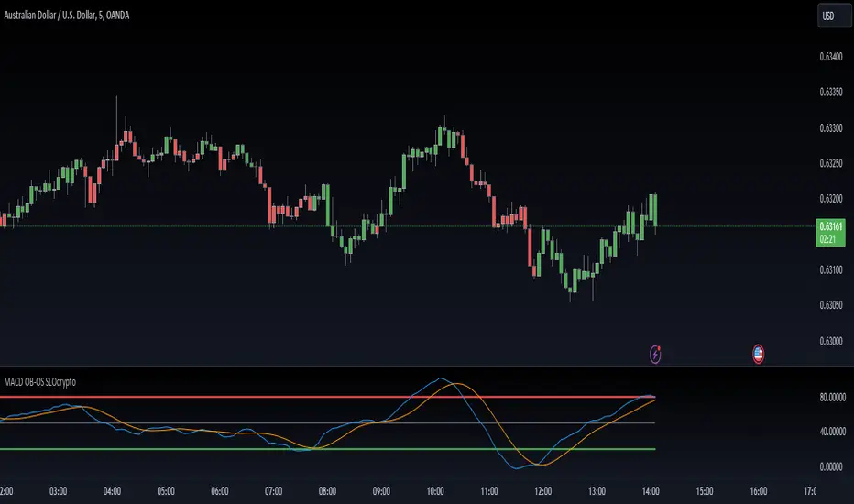Click the 13:00 time axis label
The height and width of the screenshot is (504, 854).
click(597, 491)
